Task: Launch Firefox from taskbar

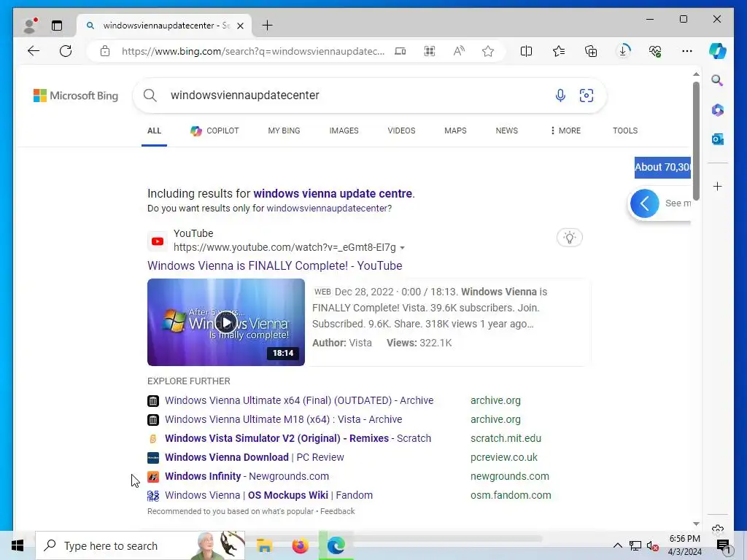Action: coord(300,545)
